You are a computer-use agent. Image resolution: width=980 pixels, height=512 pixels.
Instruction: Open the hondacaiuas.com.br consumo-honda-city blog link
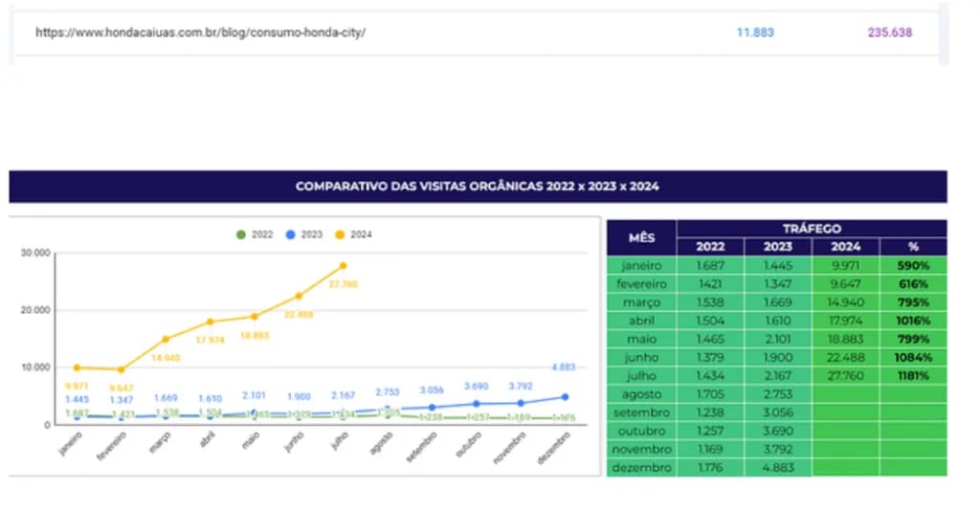[x=201, y=33]
